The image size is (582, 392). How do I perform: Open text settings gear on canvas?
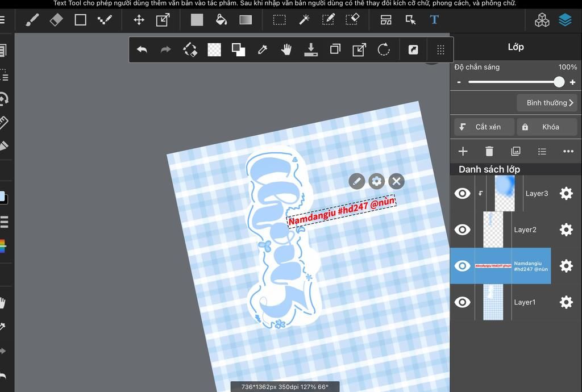pos(376,181)
